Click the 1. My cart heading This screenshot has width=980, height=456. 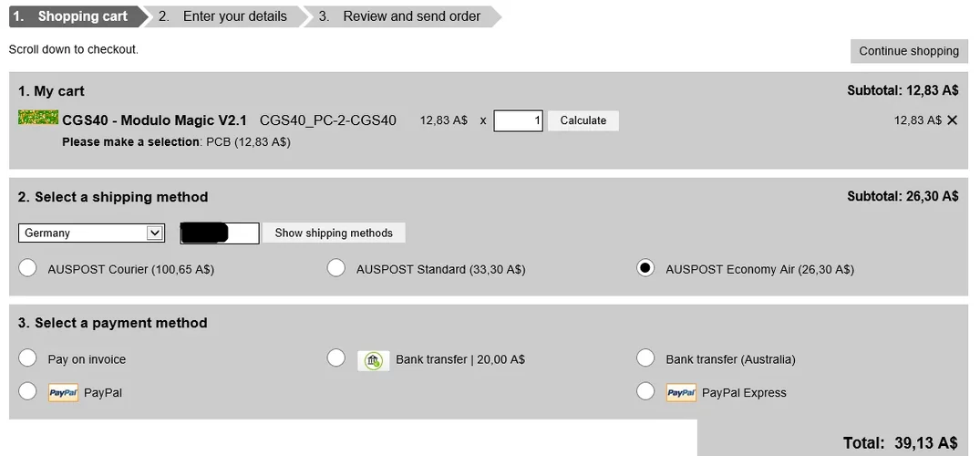51,91
